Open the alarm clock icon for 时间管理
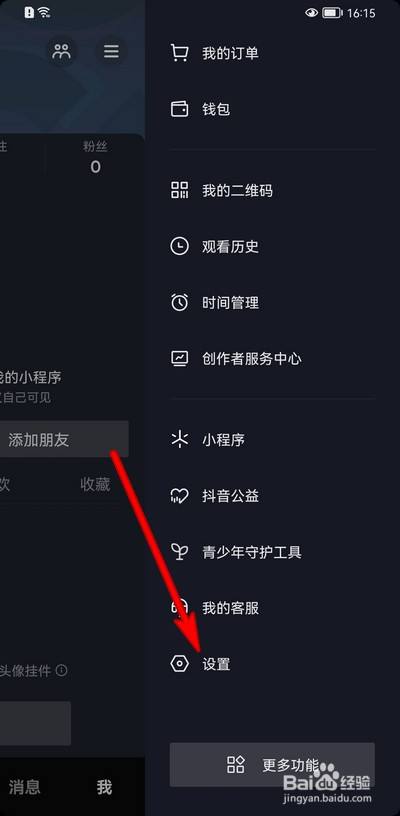 coord(179,302)
